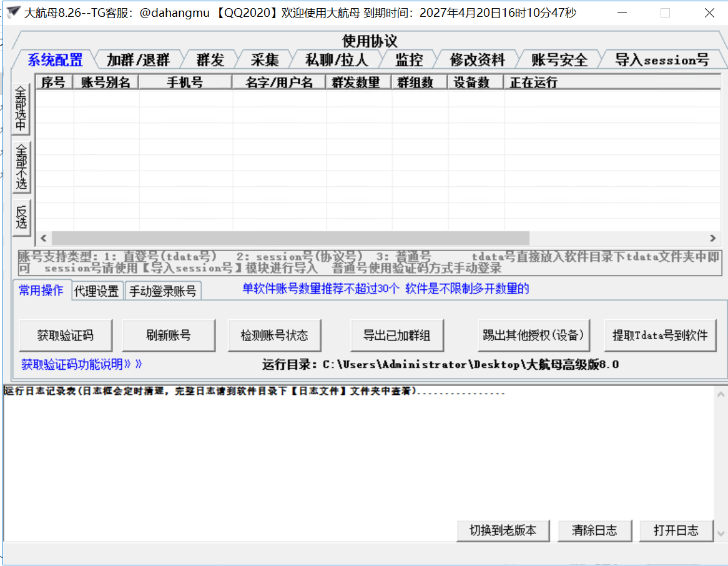The image size is (728, 566).
Task: Click the 清除日志 button
Action: point(594,530)
